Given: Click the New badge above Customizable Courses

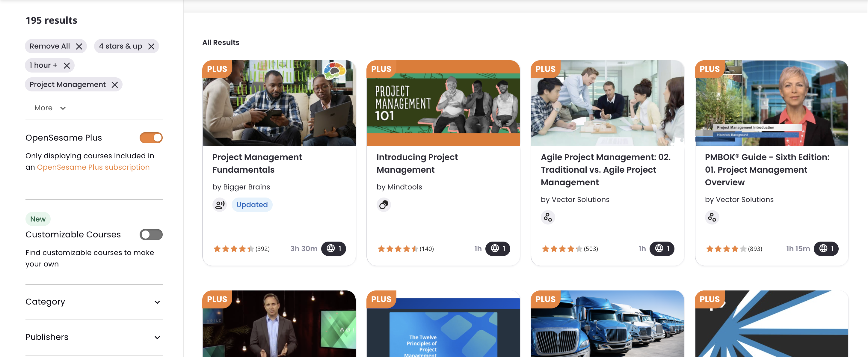Looking at the screenshot, I should click(x=38, y=219).
